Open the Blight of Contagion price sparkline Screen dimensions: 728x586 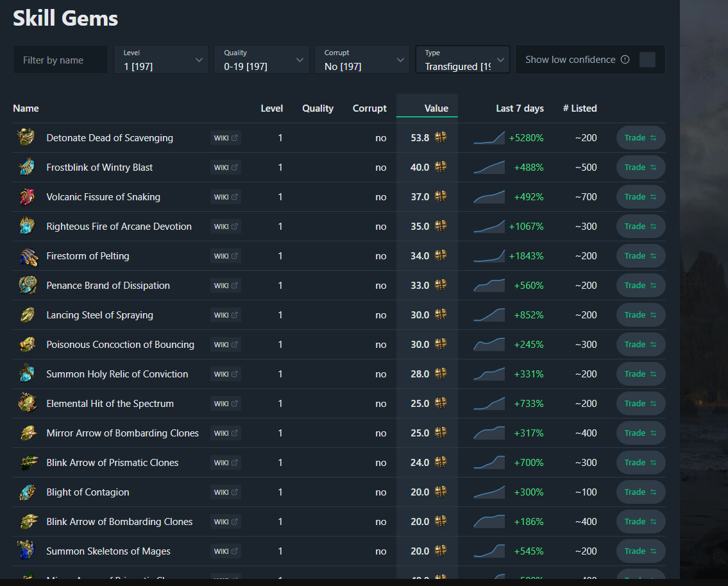tap(489, 492)
